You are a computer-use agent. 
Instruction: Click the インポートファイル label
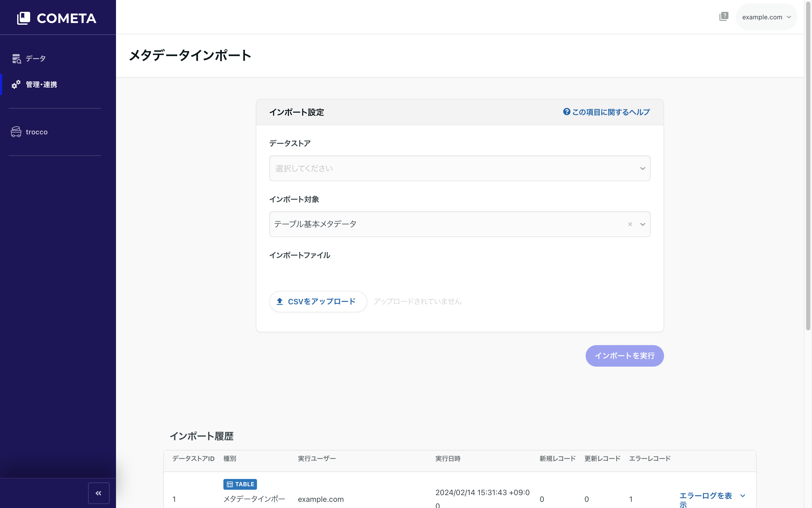300,255
